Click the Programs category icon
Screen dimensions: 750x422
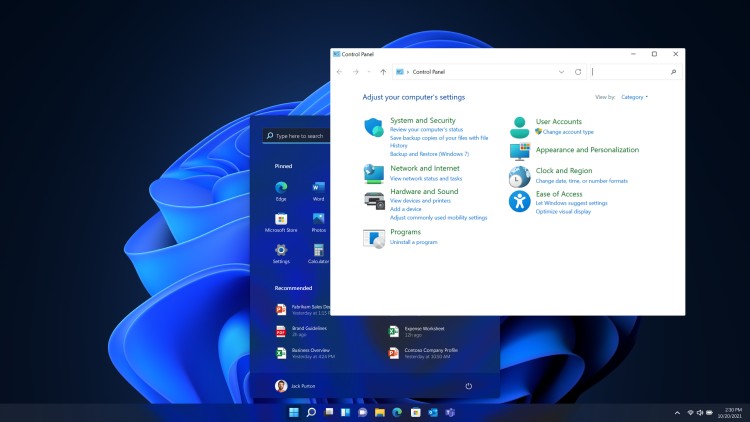tap(374, 237)
